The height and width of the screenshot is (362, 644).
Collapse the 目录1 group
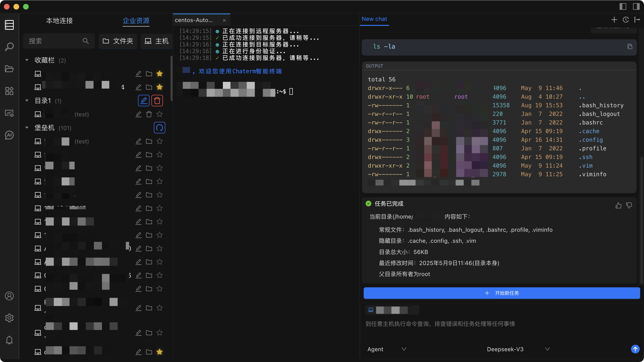(x=27, y=101)
